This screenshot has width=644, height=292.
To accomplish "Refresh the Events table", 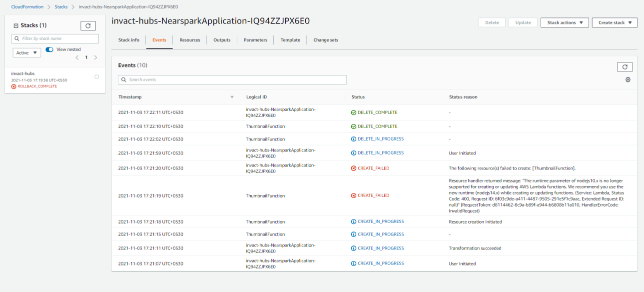I will click(625, 67).
